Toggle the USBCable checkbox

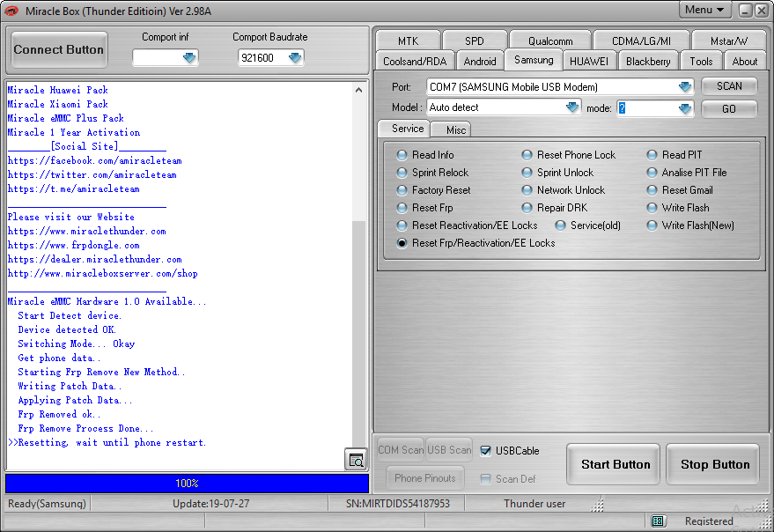click(486, 450)
